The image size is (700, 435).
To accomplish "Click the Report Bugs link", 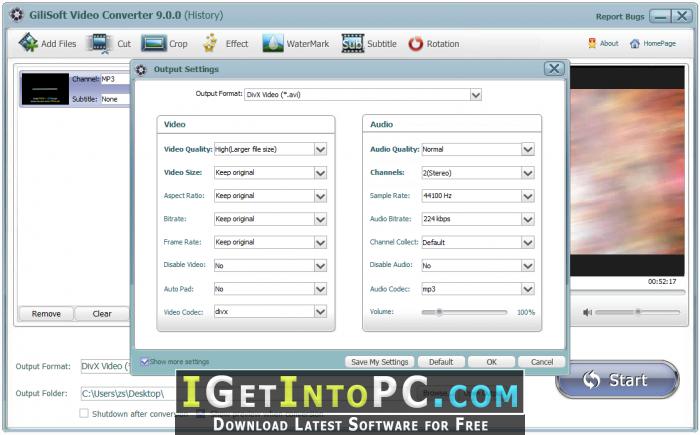I will (620, 17).
